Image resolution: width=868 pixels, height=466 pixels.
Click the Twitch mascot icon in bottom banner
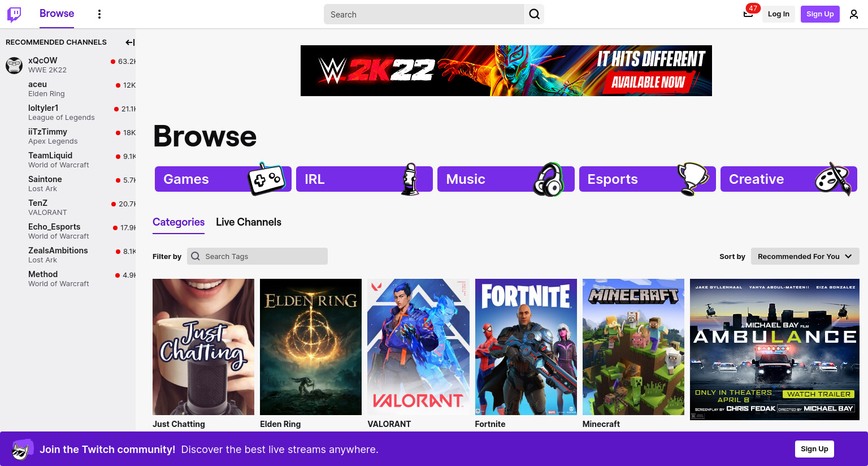[x=23, y=450]
